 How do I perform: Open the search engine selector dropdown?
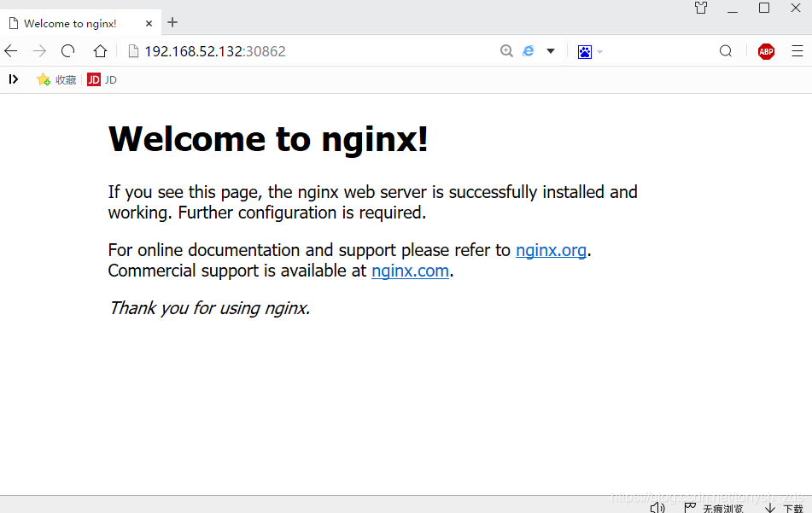[599, 52]
